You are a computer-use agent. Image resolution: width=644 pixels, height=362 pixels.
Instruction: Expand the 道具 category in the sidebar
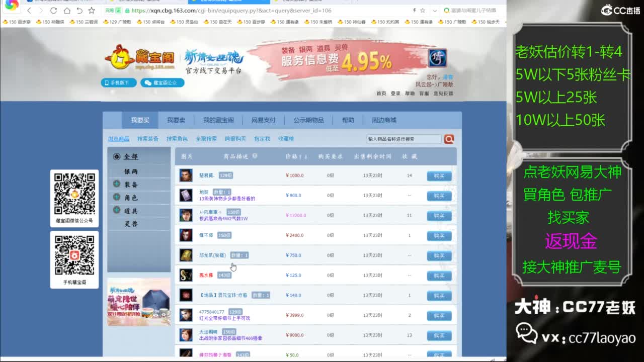[117, 211]
